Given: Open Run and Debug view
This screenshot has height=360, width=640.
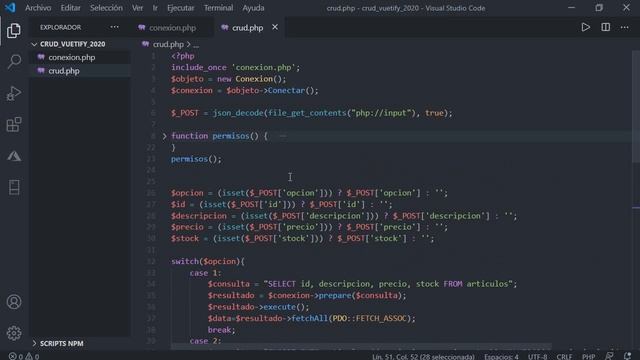Looking at the screenshot, I should point(14,93).
